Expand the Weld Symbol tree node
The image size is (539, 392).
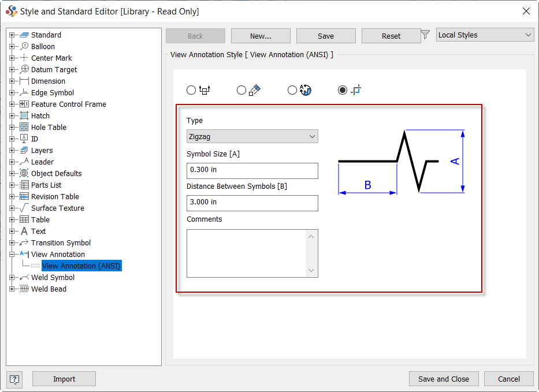(x=12, y=277)
